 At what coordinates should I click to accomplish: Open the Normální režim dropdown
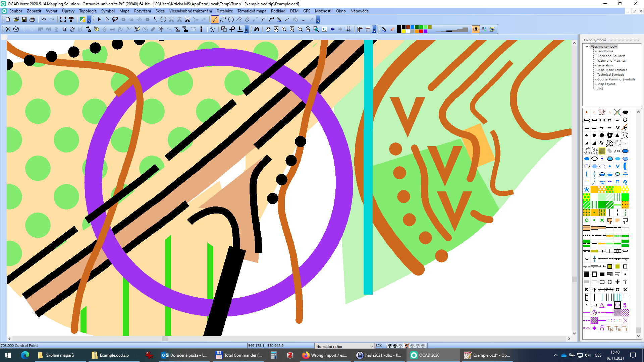click(x=371, y=346)
